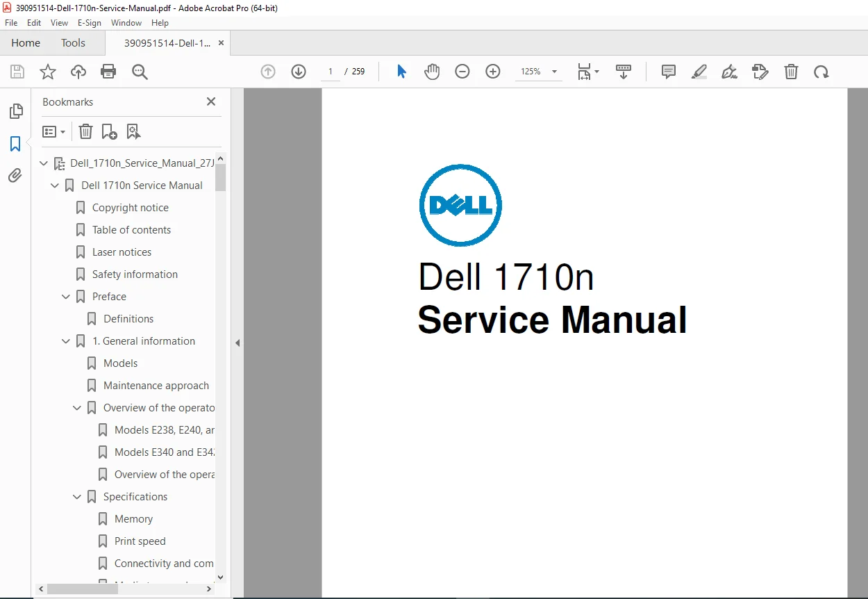Open the Sign document pen tool

coord(729,72)
